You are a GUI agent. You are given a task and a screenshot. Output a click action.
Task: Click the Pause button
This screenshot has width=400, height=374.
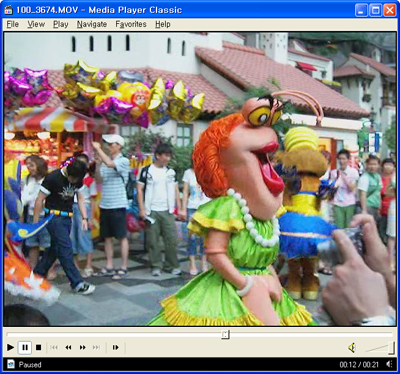pyautogui.click(x=25, y=348)
